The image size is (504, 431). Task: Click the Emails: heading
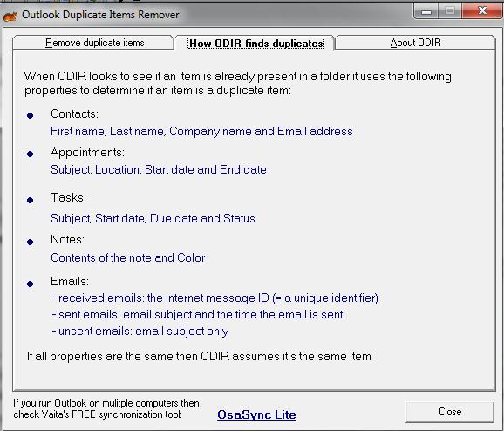tap(70, 282)
